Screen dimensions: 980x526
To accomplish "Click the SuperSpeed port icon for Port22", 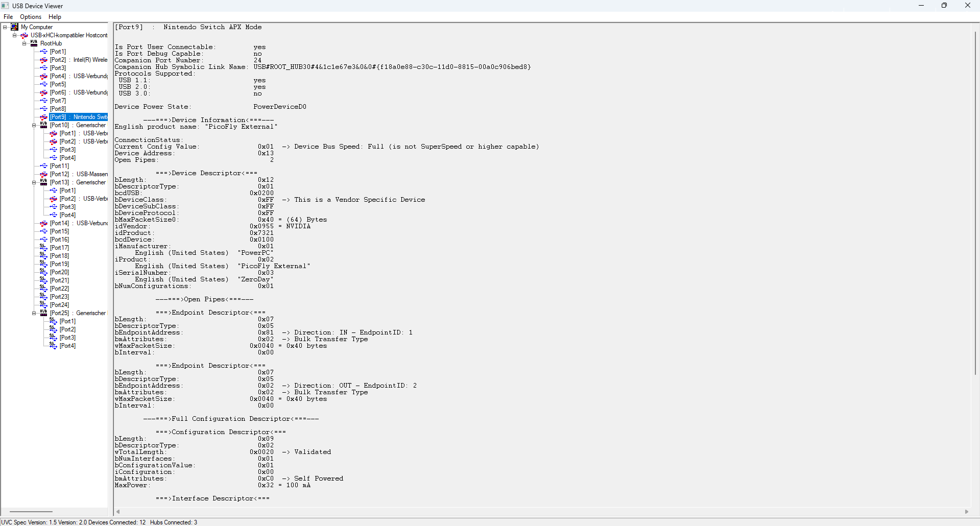I will [x=43, y=289].
